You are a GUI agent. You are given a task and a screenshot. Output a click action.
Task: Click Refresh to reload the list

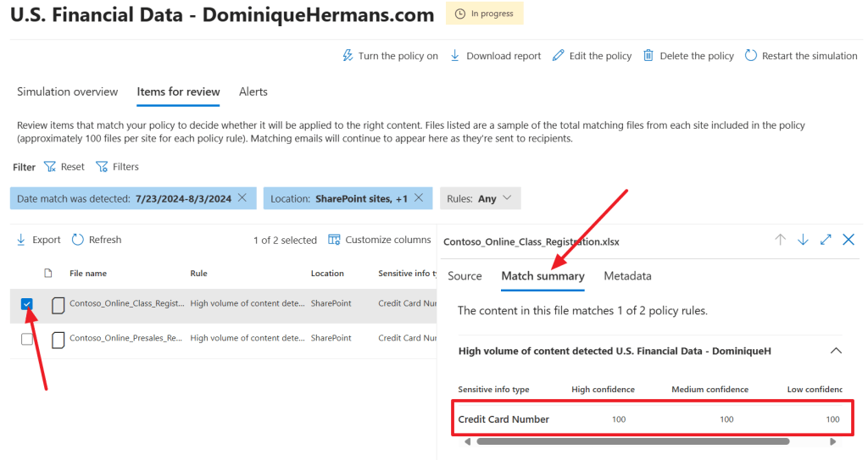(x=97, y=240)
